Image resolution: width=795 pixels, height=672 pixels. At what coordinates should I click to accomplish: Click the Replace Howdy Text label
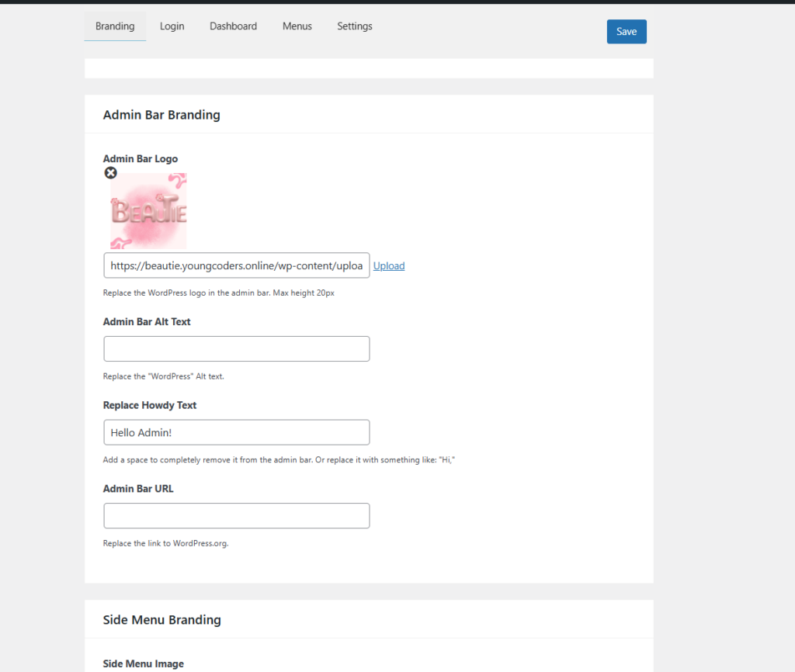(150, 405)
